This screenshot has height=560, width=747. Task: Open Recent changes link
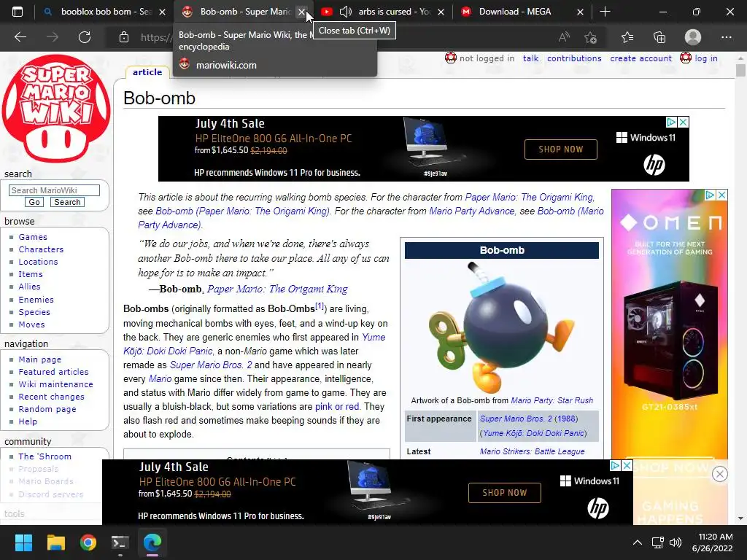(x=52, y=396)
